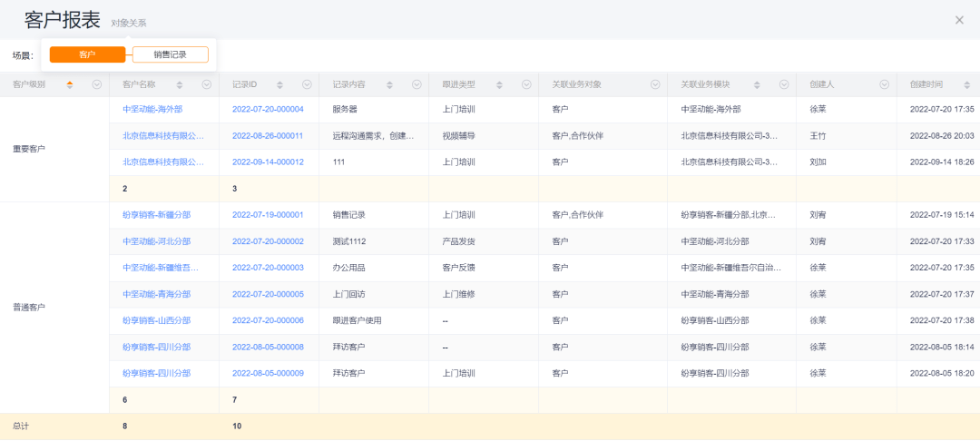Click the 办公用品 content cell
The height and width of the screenshot is (441, 980).
(x=374, y=268)
